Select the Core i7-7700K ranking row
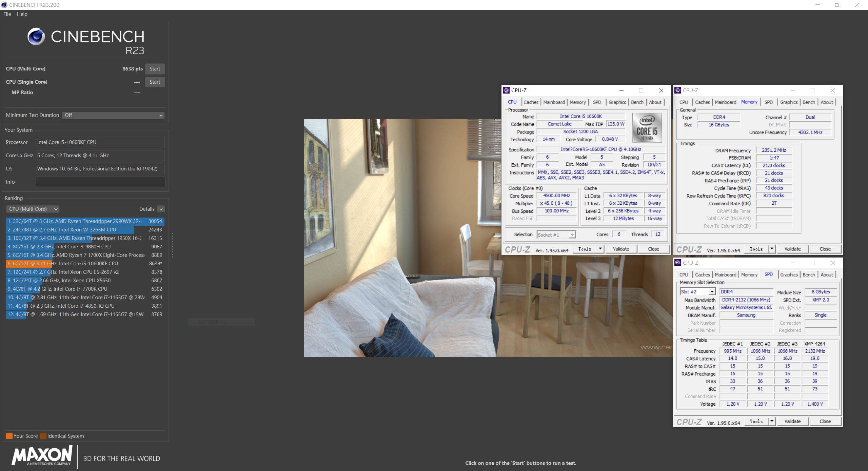The height and width of the screenshot is (471, 868). 85,289
